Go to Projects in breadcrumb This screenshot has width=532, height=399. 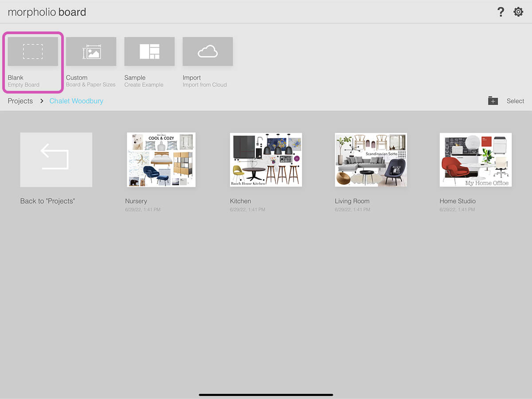click(20, 101)
